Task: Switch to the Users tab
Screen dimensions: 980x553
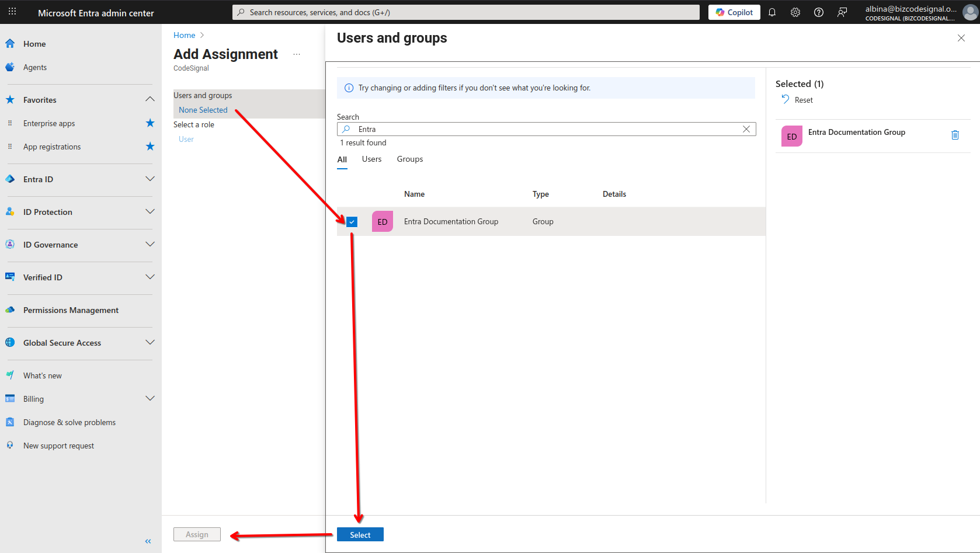Action: pos(371,159)
